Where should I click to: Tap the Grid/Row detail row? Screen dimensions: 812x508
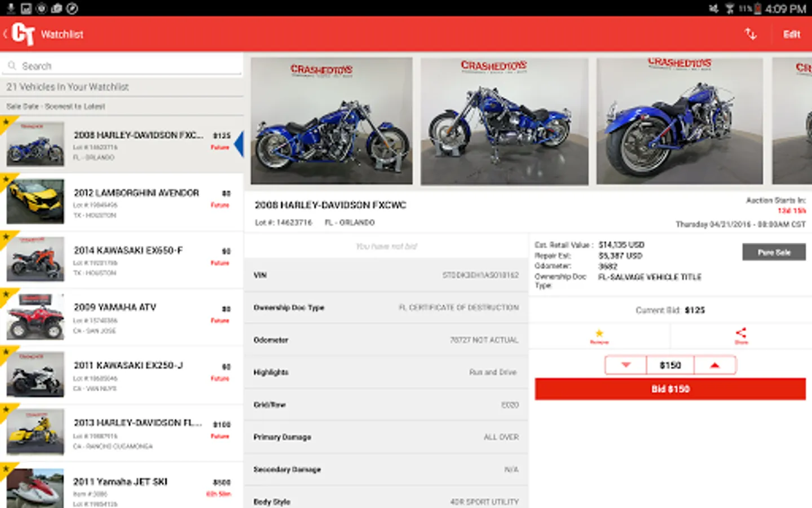(x=386, y=405)
